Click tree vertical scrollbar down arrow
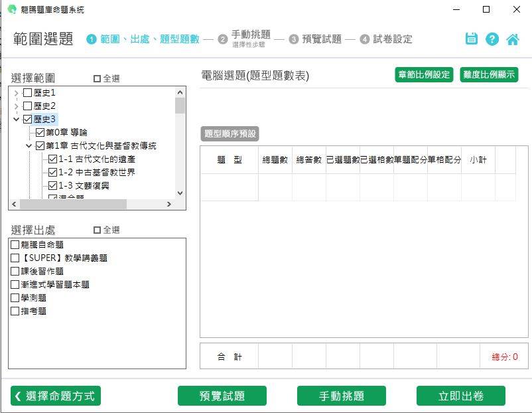 (x=180, y=193)
